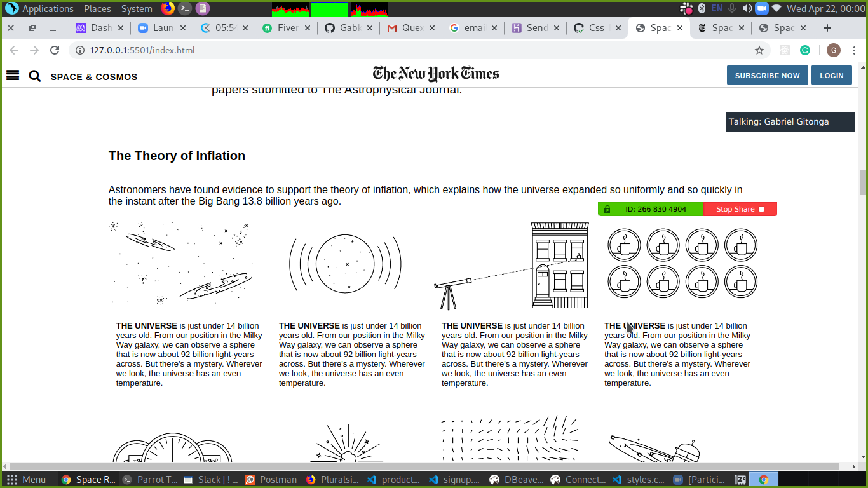The width and height of the screenshot is (868, 488).
Task: Click the New York Times logo
Action: [436, 74]
